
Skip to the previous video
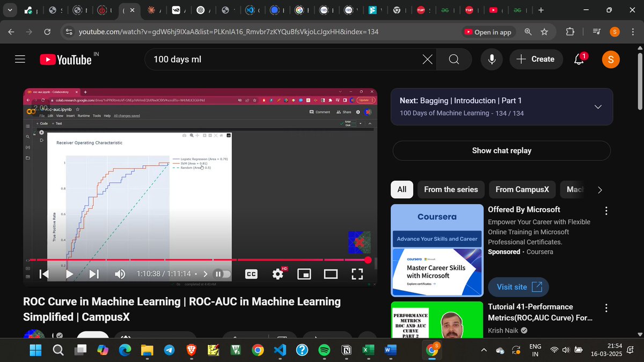point(45,274)
